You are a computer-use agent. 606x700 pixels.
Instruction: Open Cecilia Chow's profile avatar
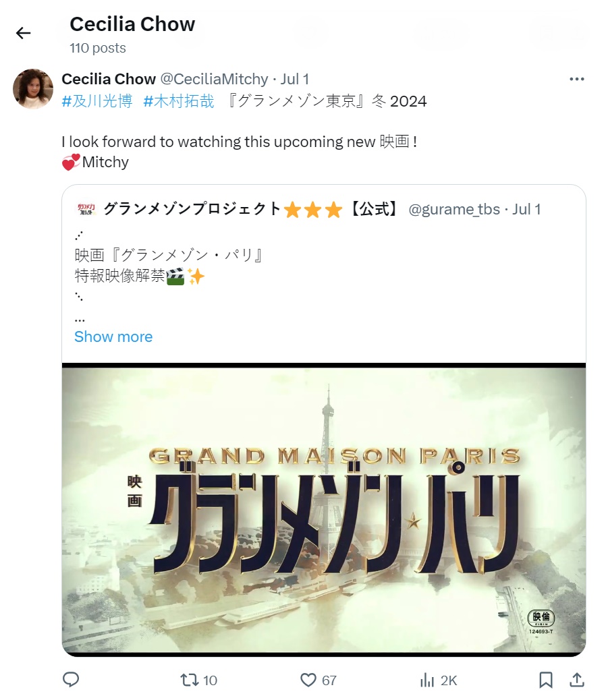(33, 88)
